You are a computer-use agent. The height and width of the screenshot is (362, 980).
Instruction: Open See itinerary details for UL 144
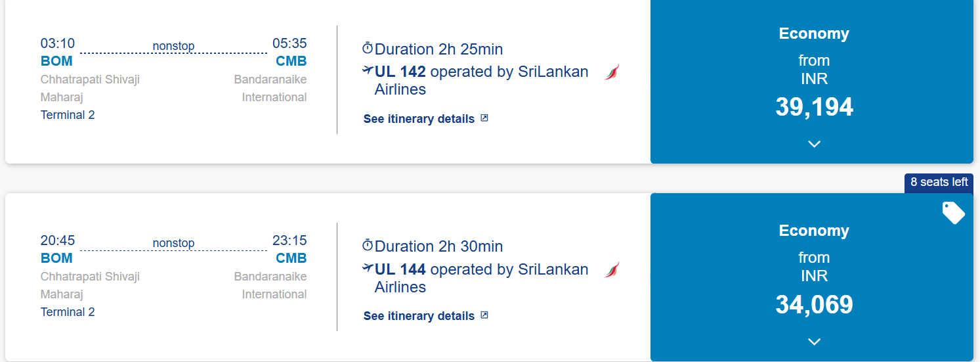(x=419, y=316)
